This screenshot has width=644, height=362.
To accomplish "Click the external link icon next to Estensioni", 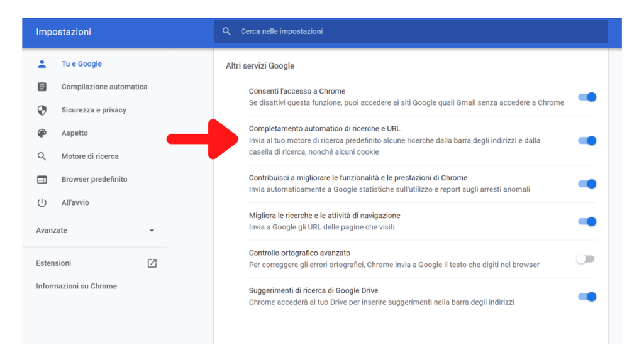I will (152, 263).
